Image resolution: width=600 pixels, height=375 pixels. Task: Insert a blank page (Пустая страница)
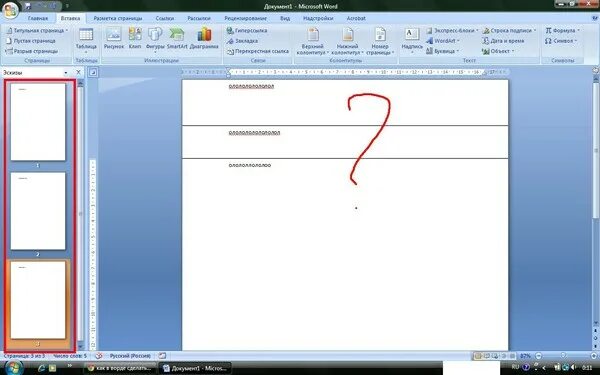[31, 41]
